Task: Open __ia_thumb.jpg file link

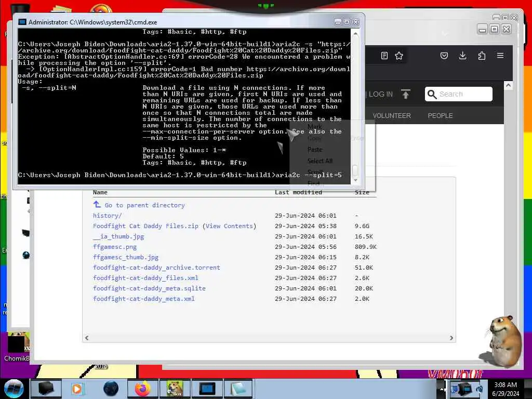Action: 118,236
